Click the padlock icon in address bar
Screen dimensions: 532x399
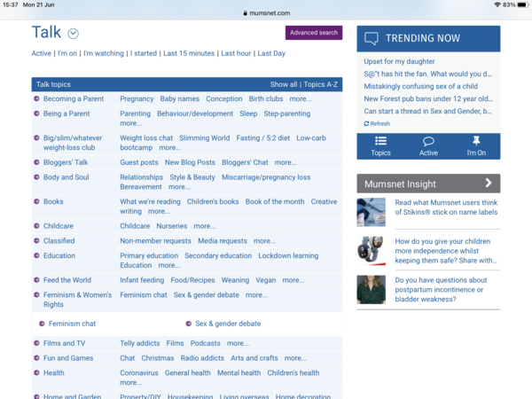point(246,13)
